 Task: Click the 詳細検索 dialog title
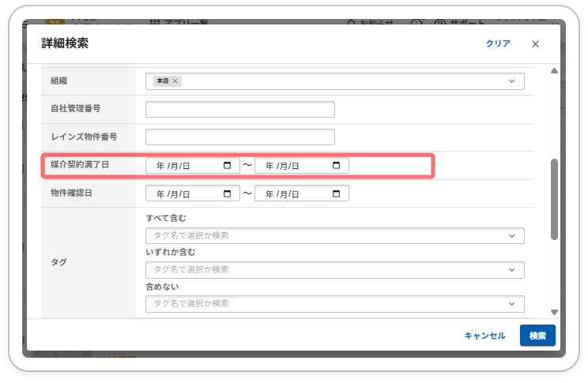click(x=65, y=43)
